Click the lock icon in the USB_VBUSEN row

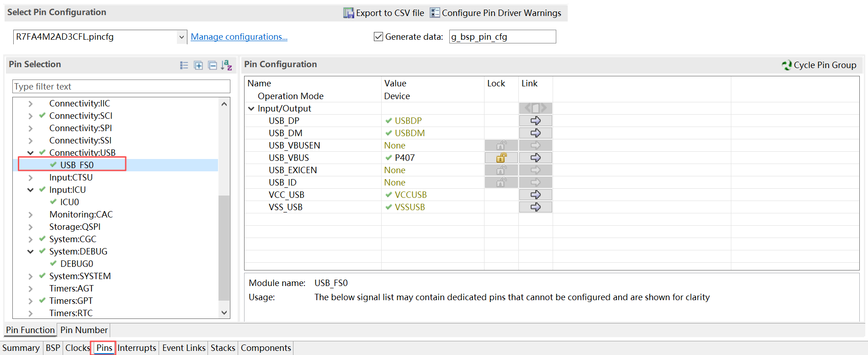[x=501, y=145]
